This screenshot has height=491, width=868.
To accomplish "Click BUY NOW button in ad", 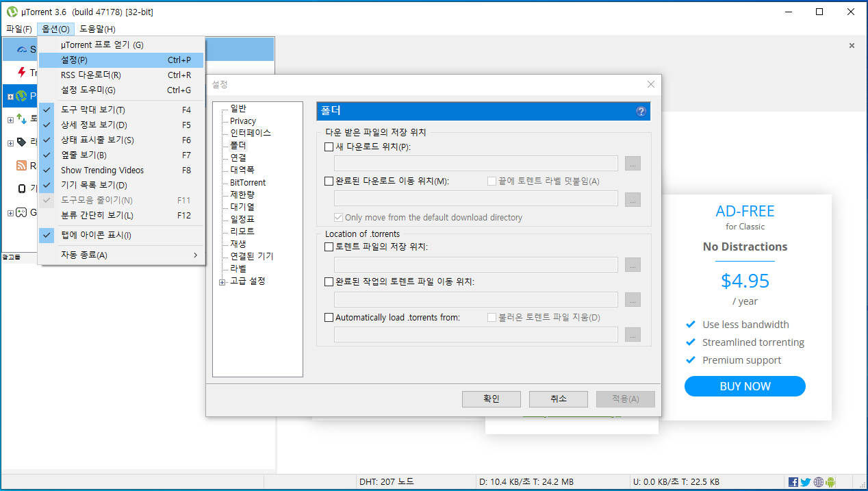I will point(745,386).
